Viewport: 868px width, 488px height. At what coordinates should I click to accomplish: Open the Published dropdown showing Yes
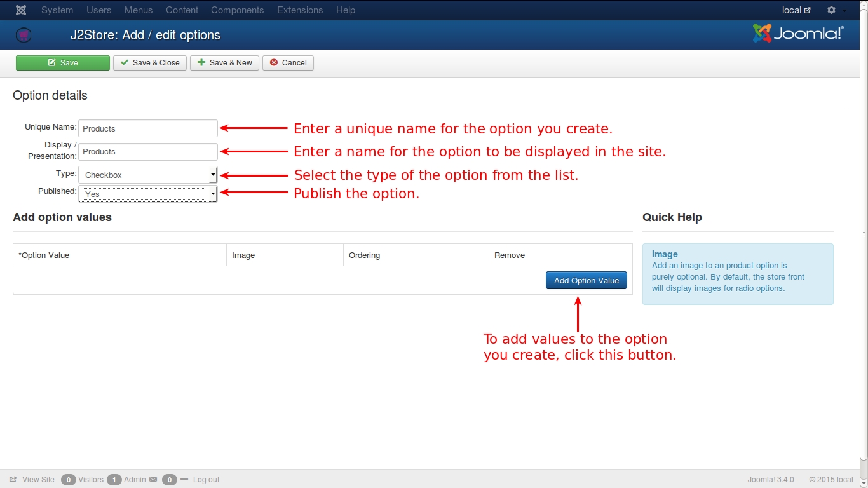point(148,194)
